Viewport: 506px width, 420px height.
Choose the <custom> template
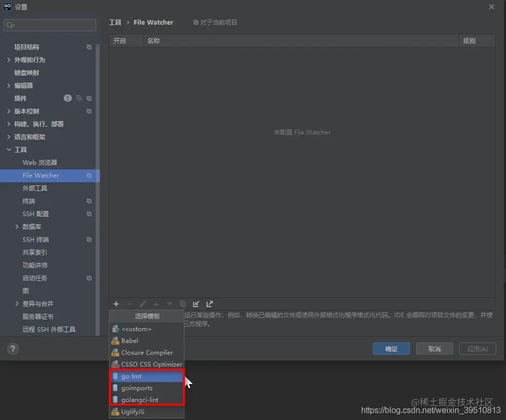coord(146,329)
